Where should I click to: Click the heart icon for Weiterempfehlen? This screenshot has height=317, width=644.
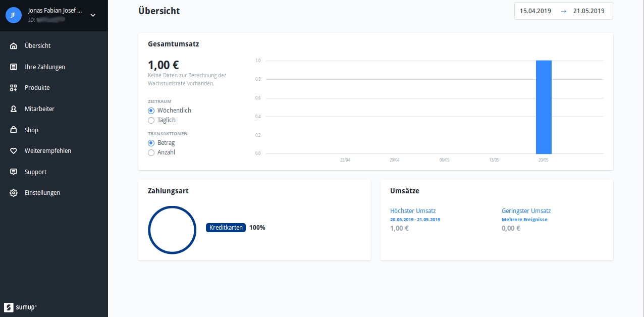[x=14, y=151]
